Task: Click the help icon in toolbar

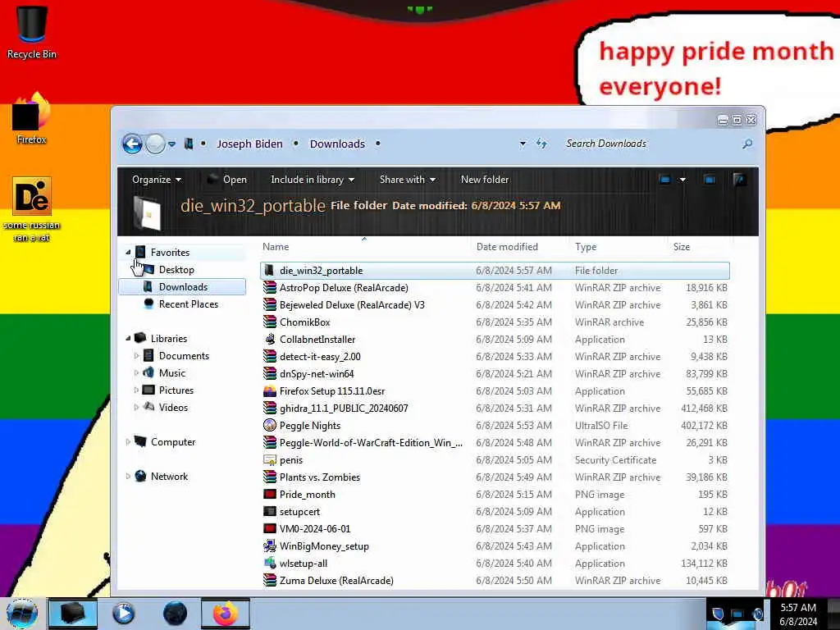Action: coord(739,180)
